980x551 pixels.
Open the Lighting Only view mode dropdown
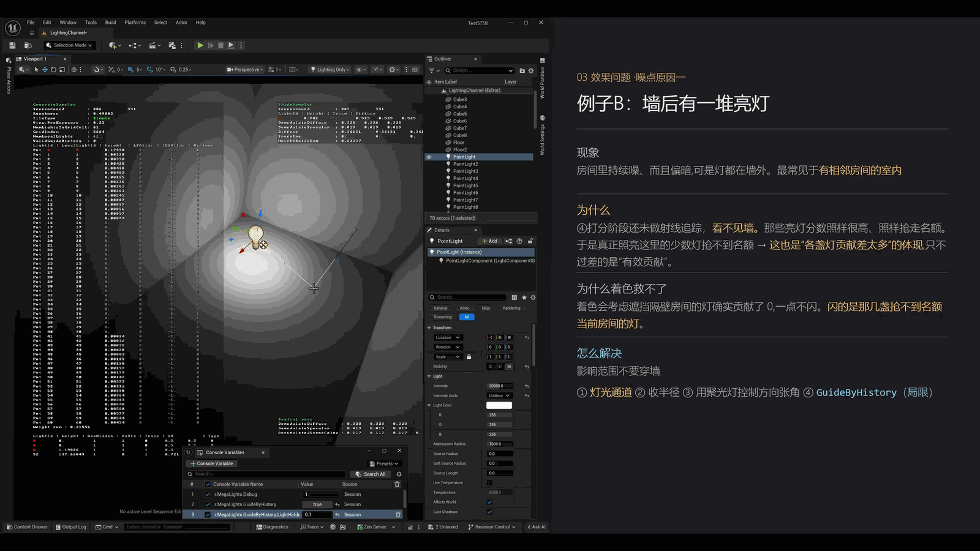[330, 70]
